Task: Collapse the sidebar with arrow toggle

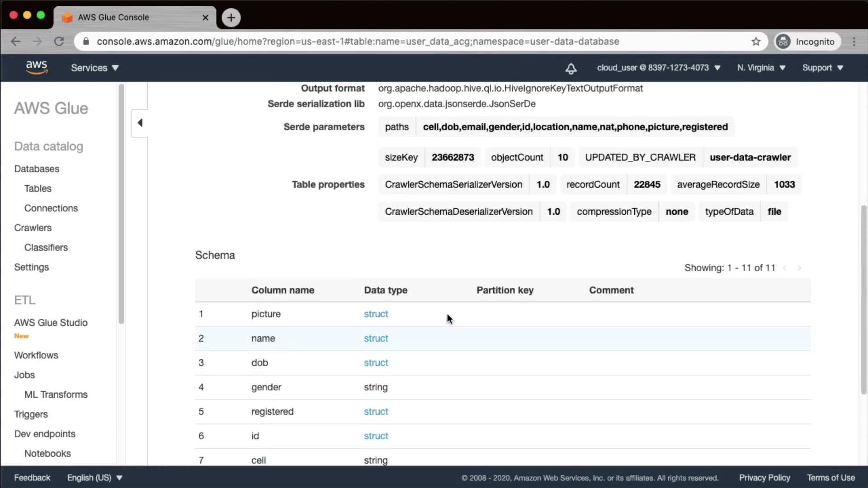Action: tap(140, 123)
